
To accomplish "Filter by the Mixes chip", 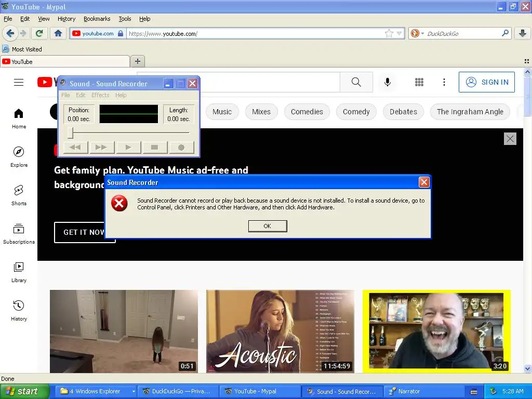I will click(x=261, y=112).
